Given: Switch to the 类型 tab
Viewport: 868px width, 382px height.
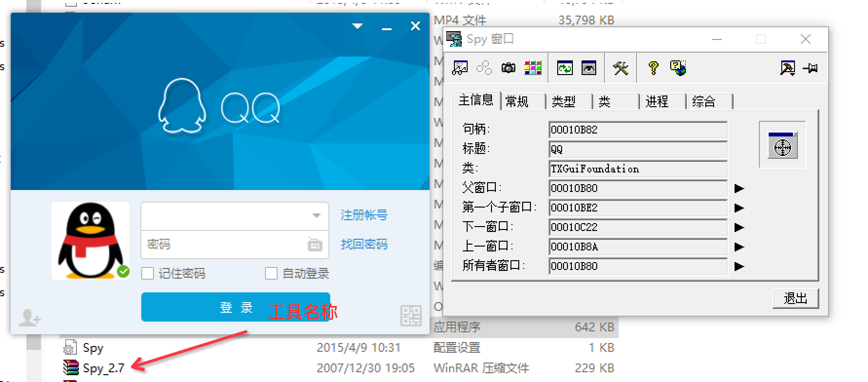Looking at the screenshot, I should click(569, 101).
